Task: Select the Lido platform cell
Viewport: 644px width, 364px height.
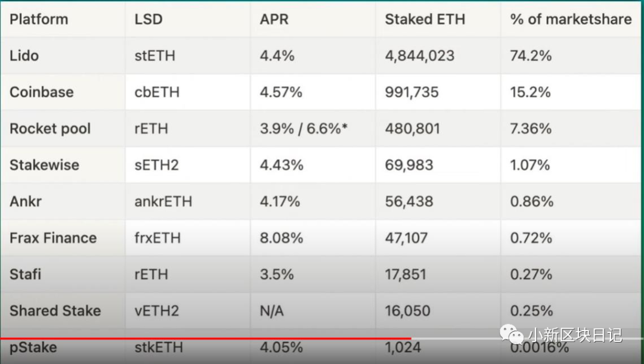Action: click(x=24, y=56)
